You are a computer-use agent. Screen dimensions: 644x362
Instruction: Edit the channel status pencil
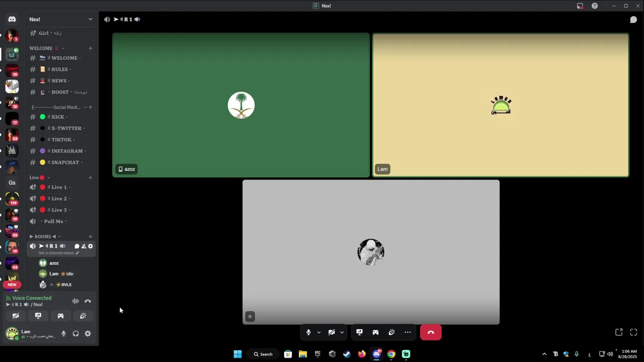tap(77, 253)
